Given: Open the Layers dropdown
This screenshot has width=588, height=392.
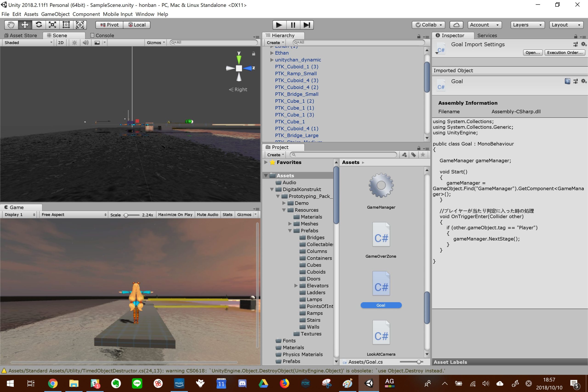Looking at the screenshot, I should point(528,25).
